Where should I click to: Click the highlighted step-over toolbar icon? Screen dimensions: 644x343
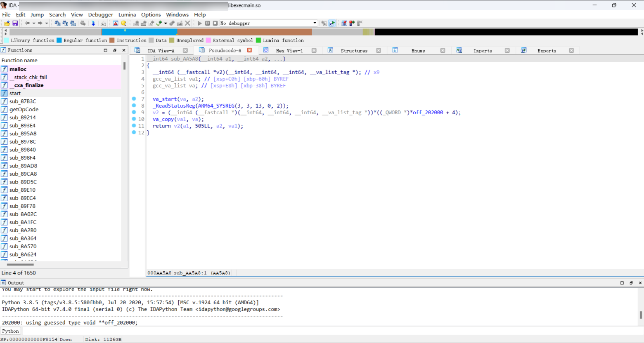332,23
